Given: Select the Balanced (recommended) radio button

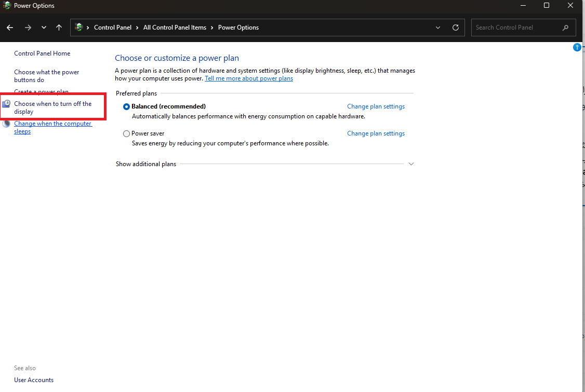Looking at the screenshot, I should (126, 106).
